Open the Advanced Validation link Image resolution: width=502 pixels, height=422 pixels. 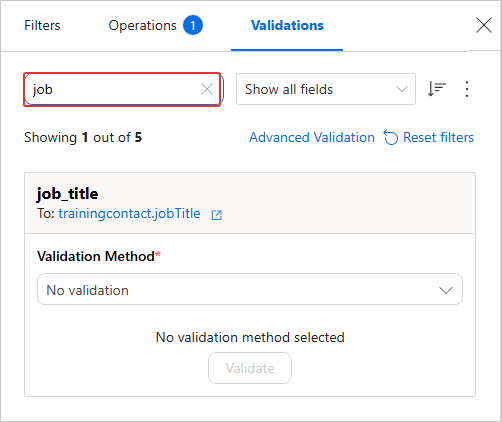(x=312, y=137)
